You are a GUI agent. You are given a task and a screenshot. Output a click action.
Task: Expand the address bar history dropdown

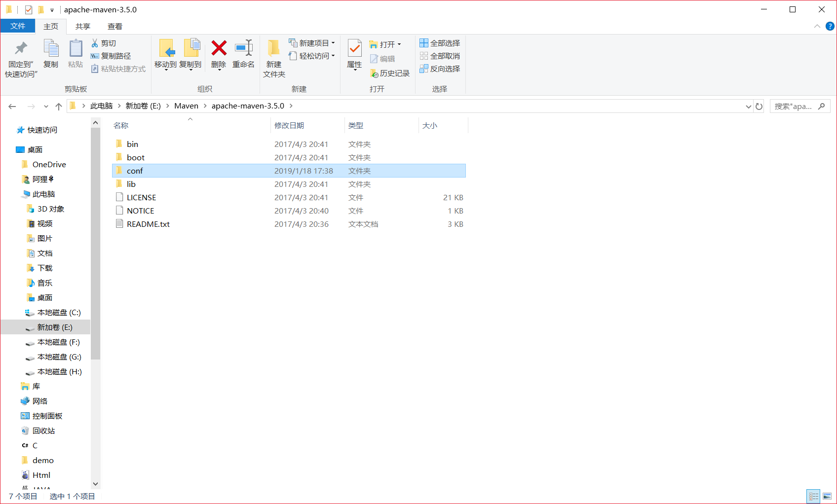(x=748, y=107)
